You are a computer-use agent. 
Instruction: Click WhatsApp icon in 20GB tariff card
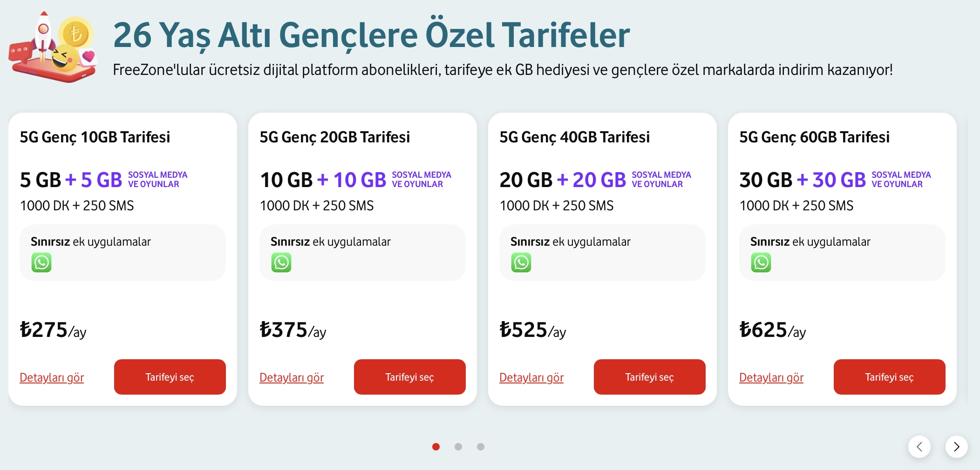281,262
